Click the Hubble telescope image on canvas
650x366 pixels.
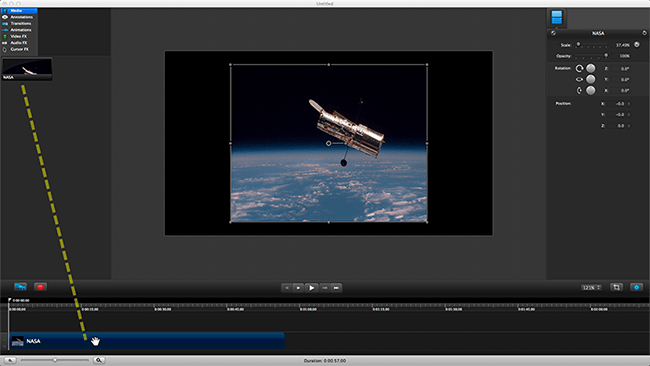point(329,143)
